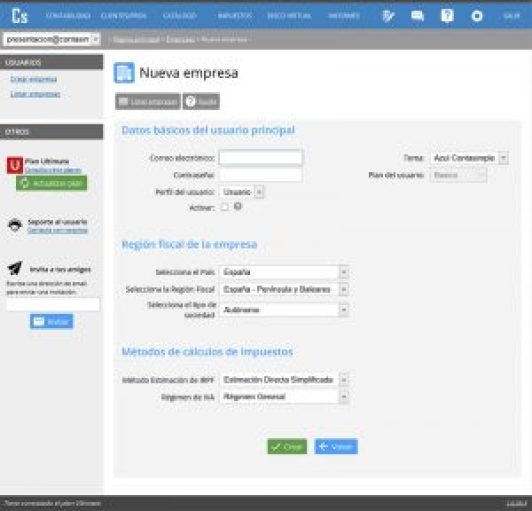Click the Listar empresas sidebar link

click(x=35, y=94)
